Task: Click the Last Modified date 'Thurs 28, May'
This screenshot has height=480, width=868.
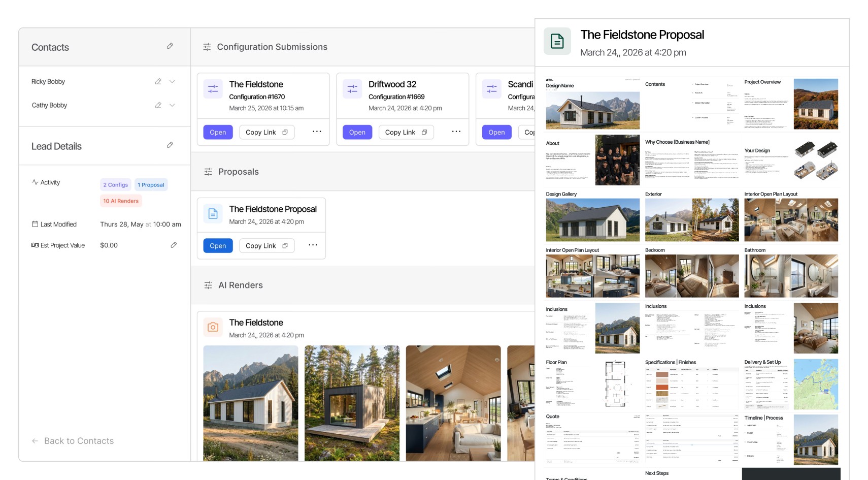Action: pos(122,224)
